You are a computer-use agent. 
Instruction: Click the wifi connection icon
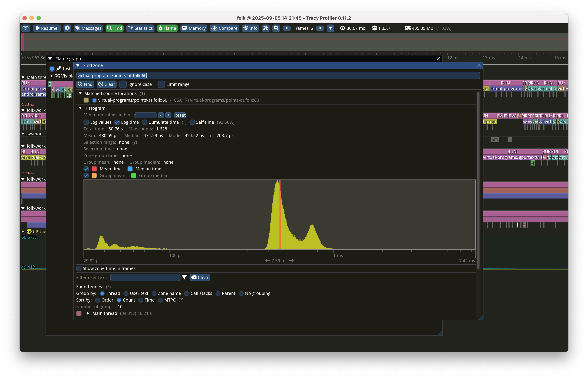[26, 28]
